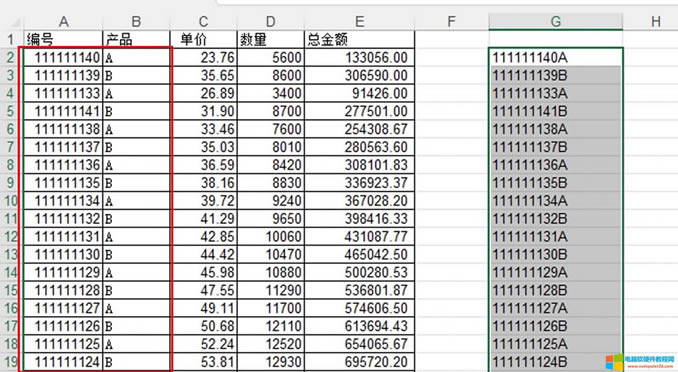
Task: Click price cell 26.89
Action: tap(203, 93)
